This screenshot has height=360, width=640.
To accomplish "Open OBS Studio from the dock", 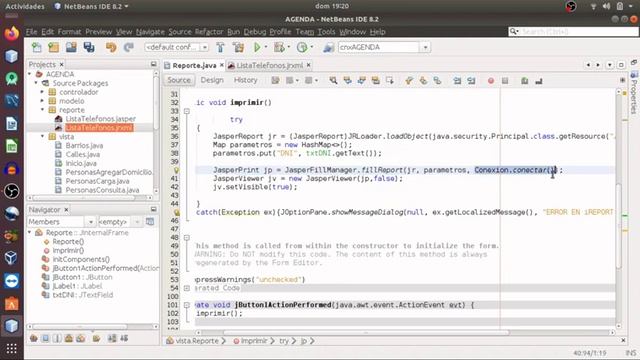I will click(x=11, y=191).
